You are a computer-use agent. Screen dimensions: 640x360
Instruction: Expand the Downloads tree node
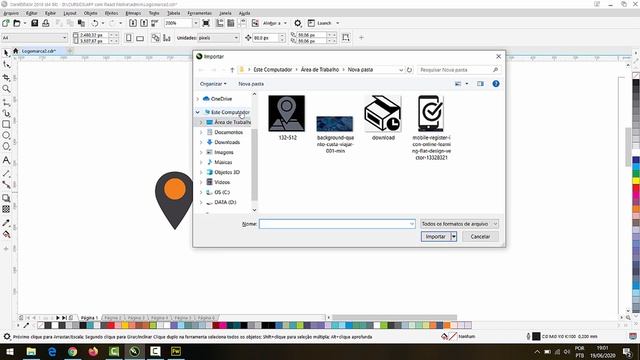(201, 142)
